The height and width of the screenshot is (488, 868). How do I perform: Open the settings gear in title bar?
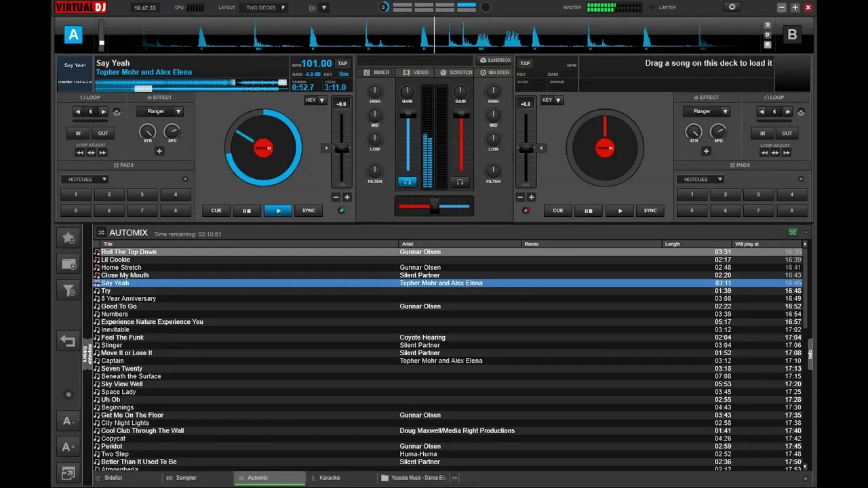coord(732,7)
